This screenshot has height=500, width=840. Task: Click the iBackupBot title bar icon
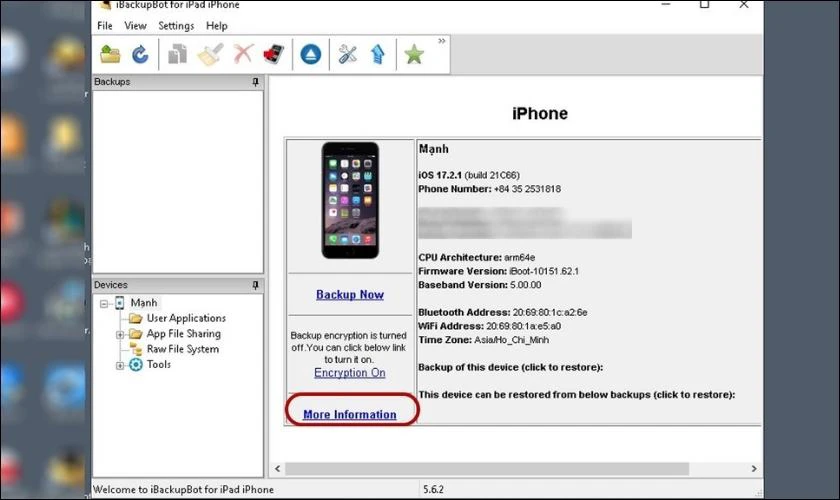click(106, 4)
